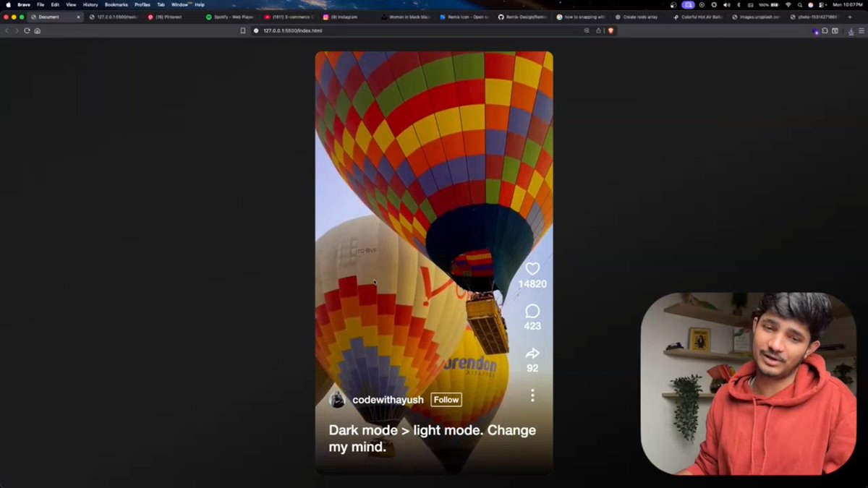
Task: Open the comments on the reel
Action: [532, 312]
